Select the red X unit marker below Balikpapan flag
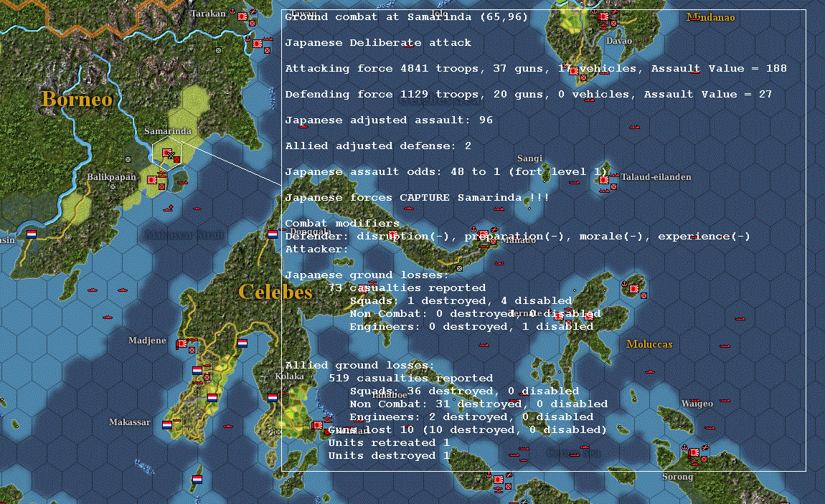The width and height of the screenshot is (825, 504). pos(161,186)
